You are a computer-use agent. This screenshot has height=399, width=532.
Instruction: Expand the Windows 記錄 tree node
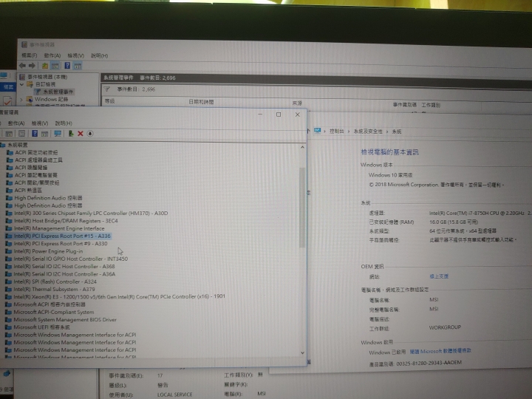point(21,100)
